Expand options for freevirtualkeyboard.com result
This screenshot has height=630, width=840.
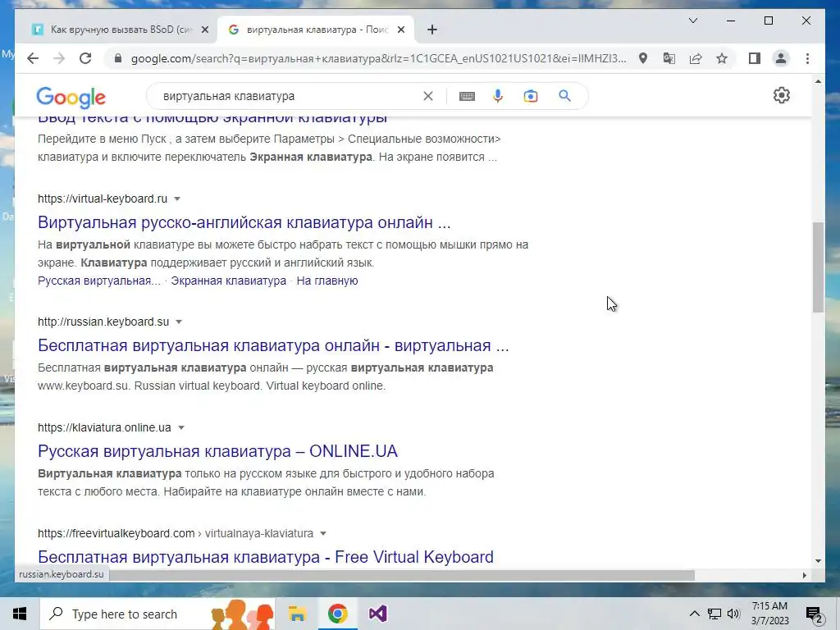pyautogui.click(x=323, y=533)
